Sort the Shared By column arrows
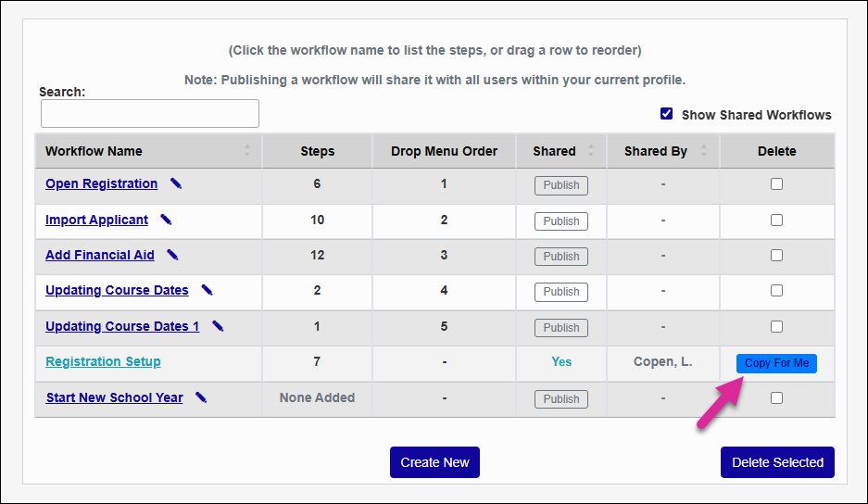Viewport: 868px width, 504px height. [704, 150]
